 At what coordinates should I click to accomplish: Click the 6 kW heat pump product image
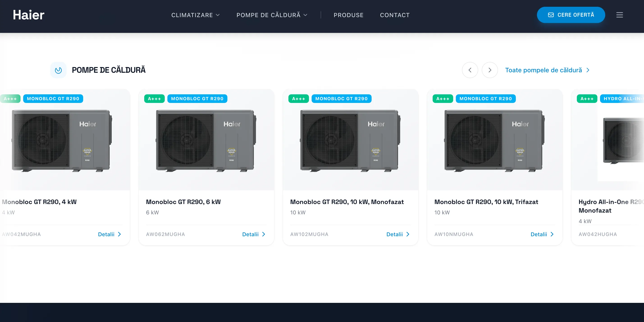coord(206,141)
